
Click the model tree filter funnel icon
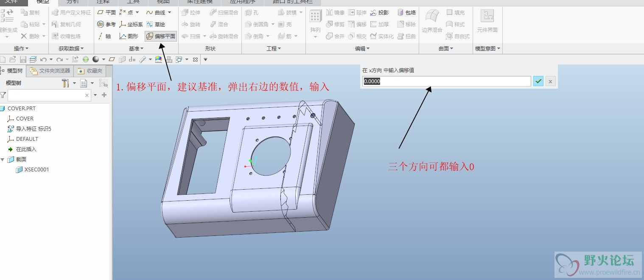[x=3, y=95]
